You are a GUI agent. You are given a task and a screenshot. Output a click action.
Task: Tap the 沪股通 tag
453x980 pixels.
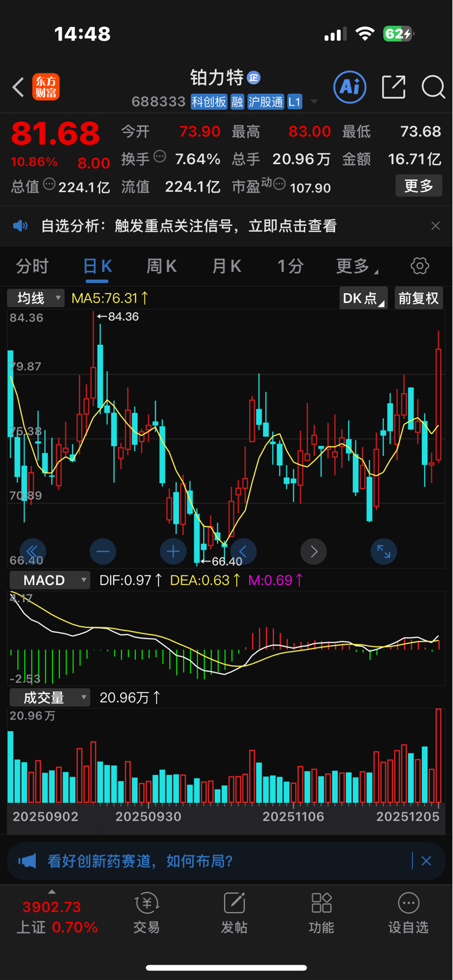(266, 102)
